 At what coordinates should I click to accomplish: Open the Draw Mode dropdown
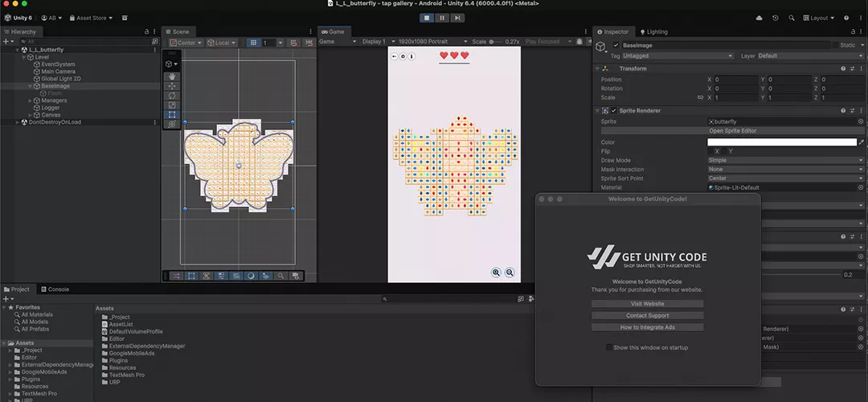point(784,160)
